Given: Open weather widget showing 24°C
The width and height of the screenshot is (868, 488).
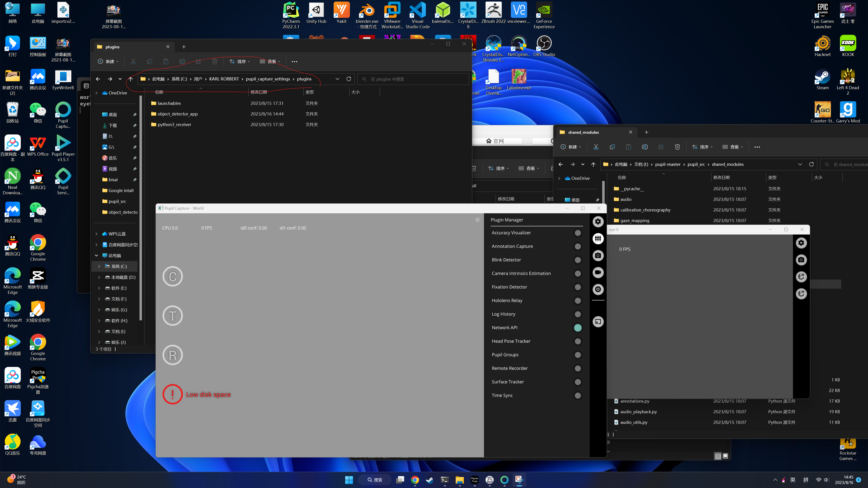Looking at the screenshot, I should point(17,480).
